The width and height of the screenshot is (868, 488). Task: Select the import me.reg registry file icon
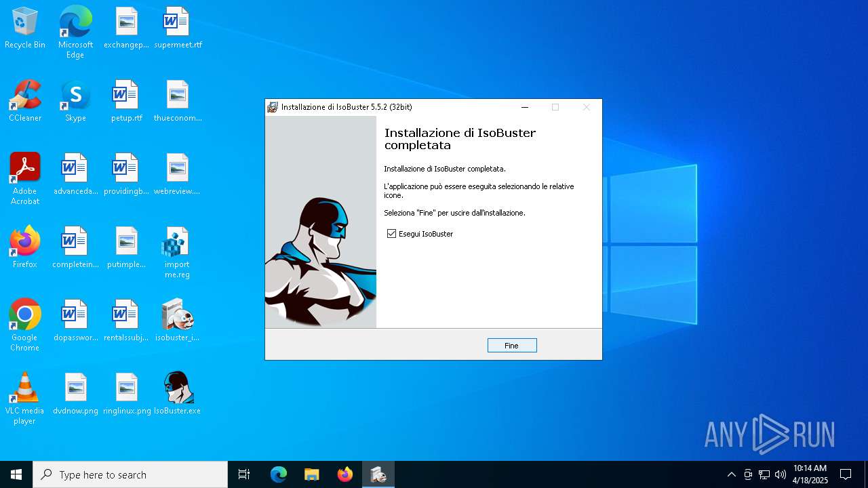click(177, 252)
